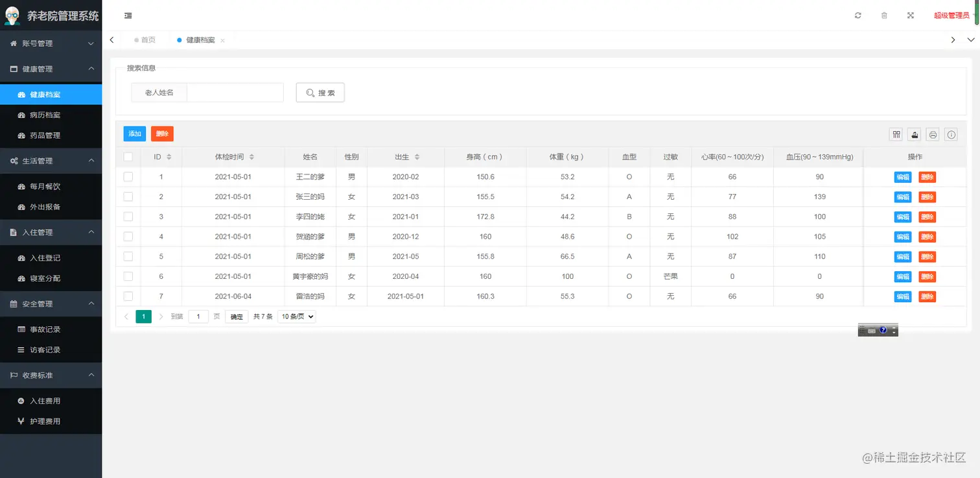The image size is (980, 478).
Task: Close the 健康档案 tab with its x
Action: coord(222,40)
